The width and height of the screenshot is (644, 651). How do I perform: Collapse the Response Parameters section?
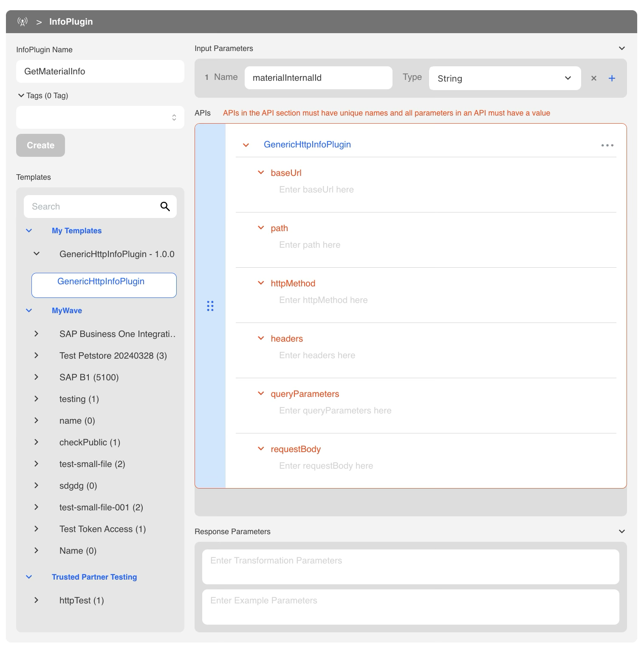[621, 532]
